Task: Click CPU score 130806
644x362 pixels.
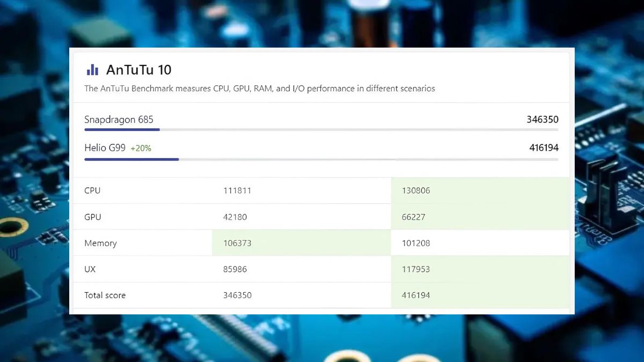Action: (416, 190)
